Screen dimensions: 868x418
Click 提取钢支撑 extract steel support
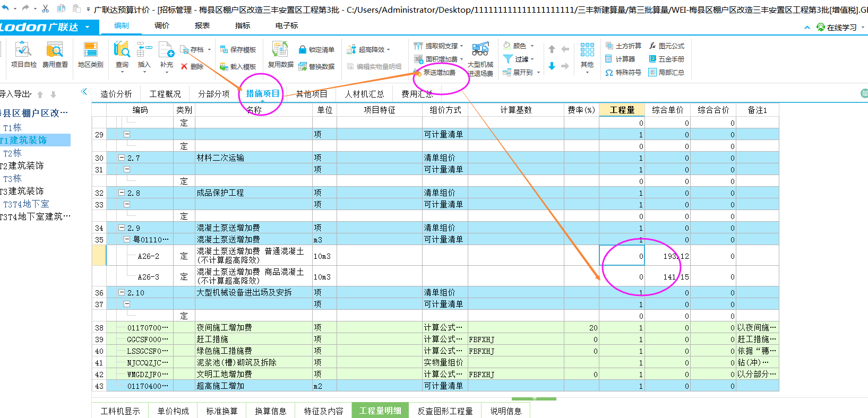coord(439,46)
